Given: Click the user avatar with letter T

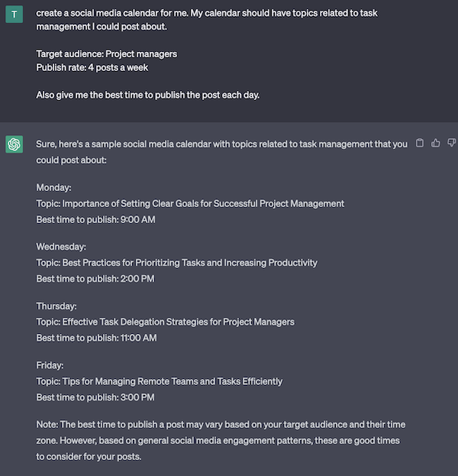Looking at the screenshot, I should [15, 15].
